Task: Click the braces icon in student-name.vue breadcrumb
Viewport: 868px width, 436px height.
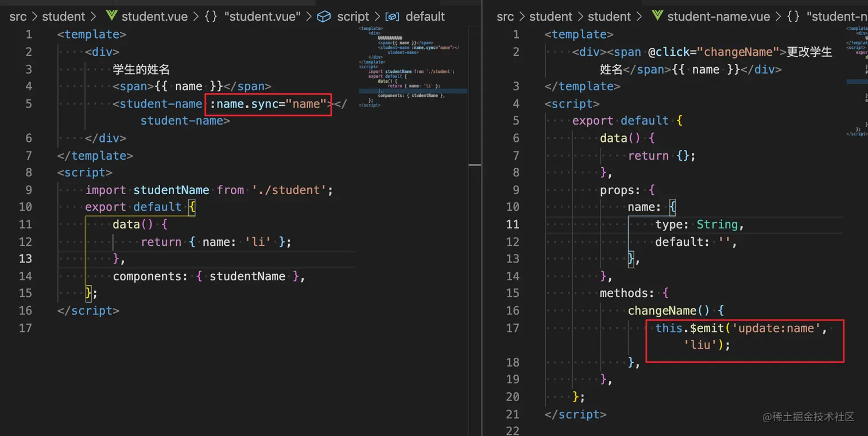Action: [x=793, y=17]
